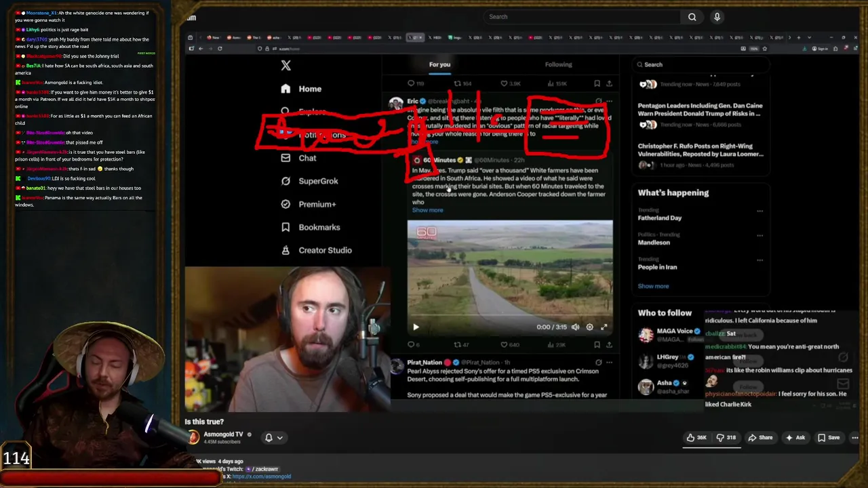
Task: Click the X logo in the sidebar
Action: click(x=285, y=66)
